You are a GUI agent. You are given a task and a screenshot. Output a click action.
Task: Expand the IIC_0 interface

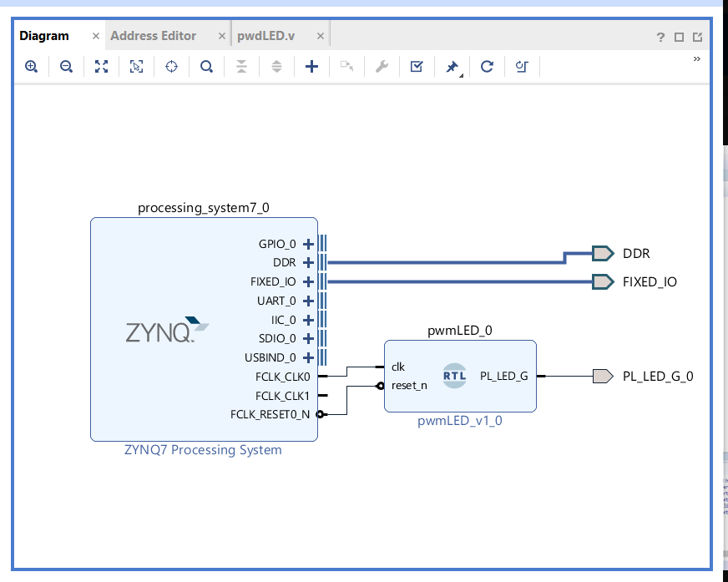pyautogui.click(x=308, y=320)
